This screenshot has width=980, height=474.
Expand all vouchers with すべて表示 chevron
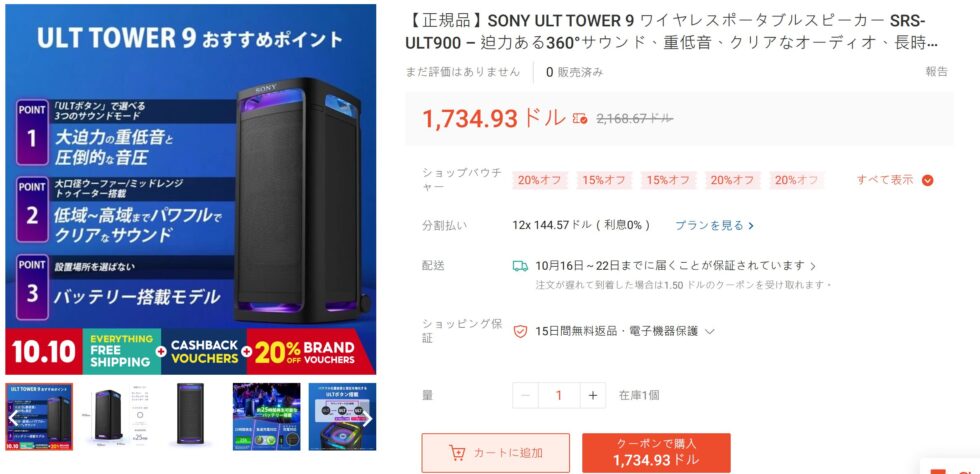[928, 181]
